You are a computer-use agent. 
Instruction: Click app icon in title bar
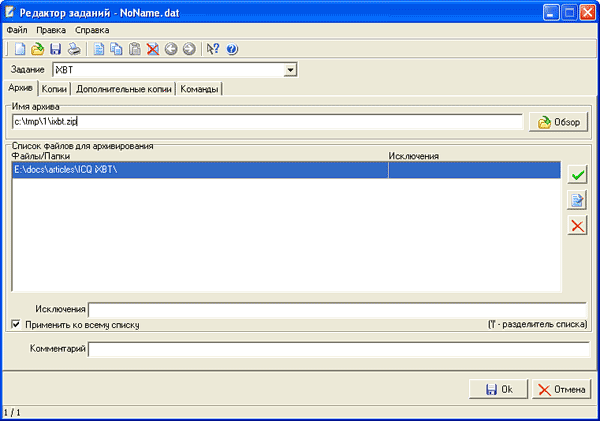click(x=10, y=12)
